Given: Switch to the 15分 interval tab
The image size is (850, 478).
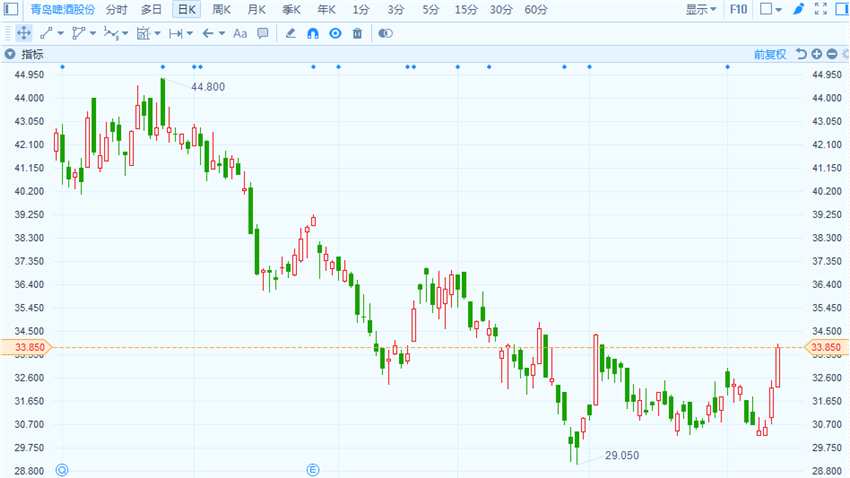Looking at the screenshot, I should (466, 10).
